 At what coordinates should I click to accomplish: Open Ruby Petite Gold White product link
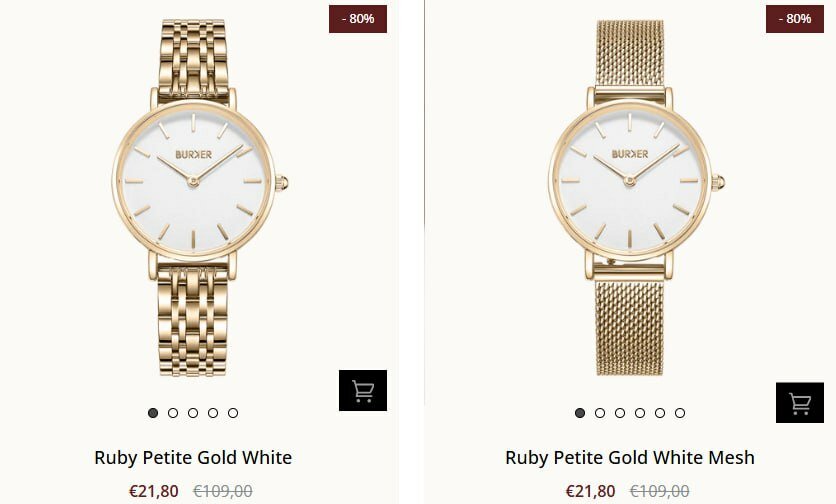193,458
